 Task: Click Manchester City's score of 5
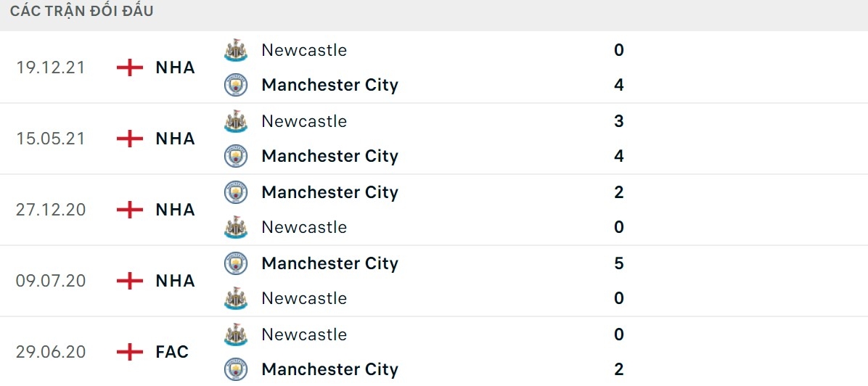point(619,263)
